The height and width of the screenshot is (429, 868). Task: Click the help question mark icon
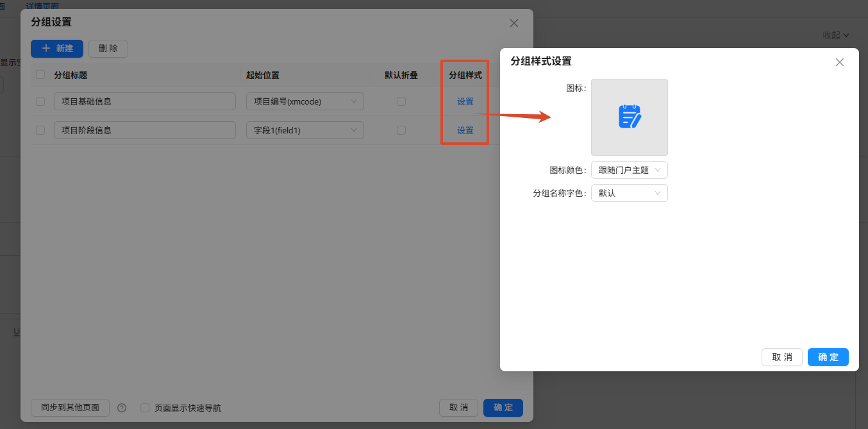(122, 408)
